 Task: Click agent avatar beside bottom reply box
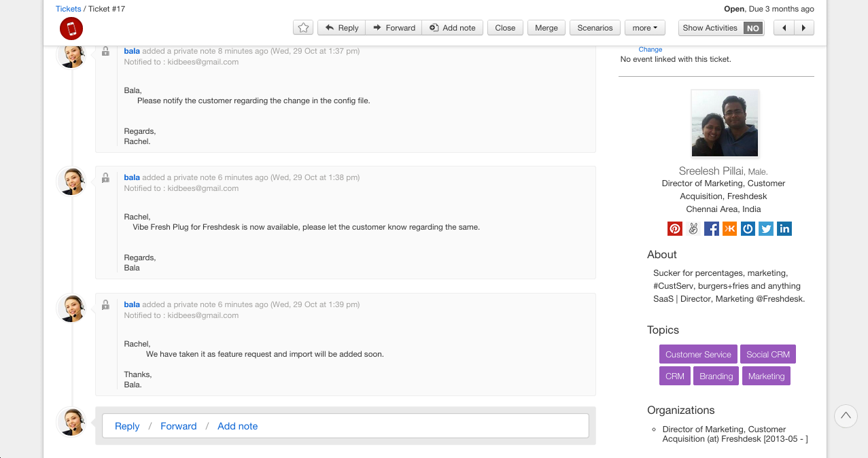pos(72,422)
